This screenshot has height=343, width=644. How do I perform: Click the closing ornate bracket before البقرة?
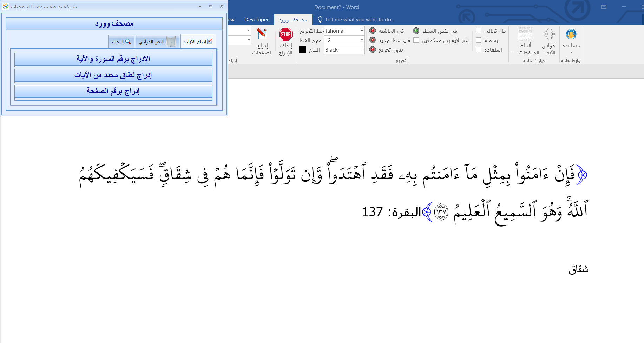click(427, 212)
